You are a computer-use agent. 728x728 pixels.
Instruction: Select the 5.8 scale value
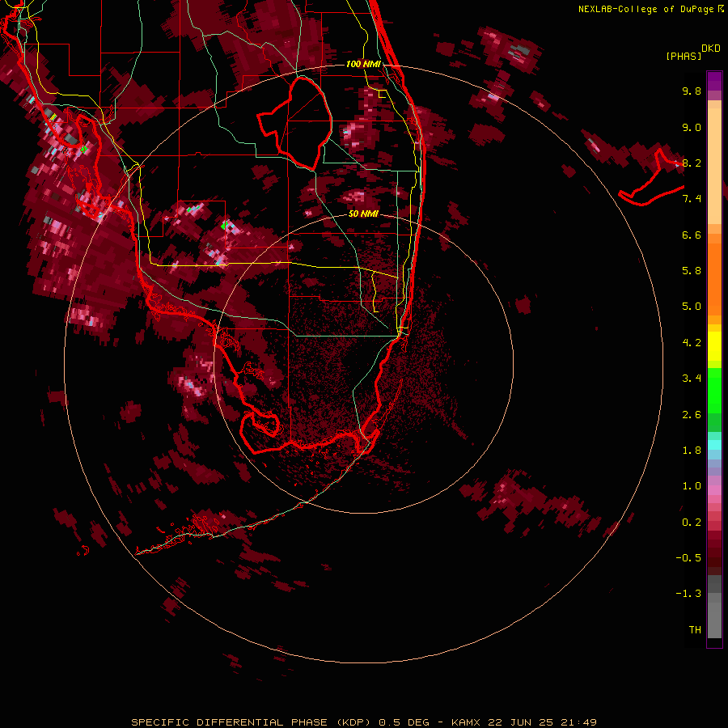point(692,271)
